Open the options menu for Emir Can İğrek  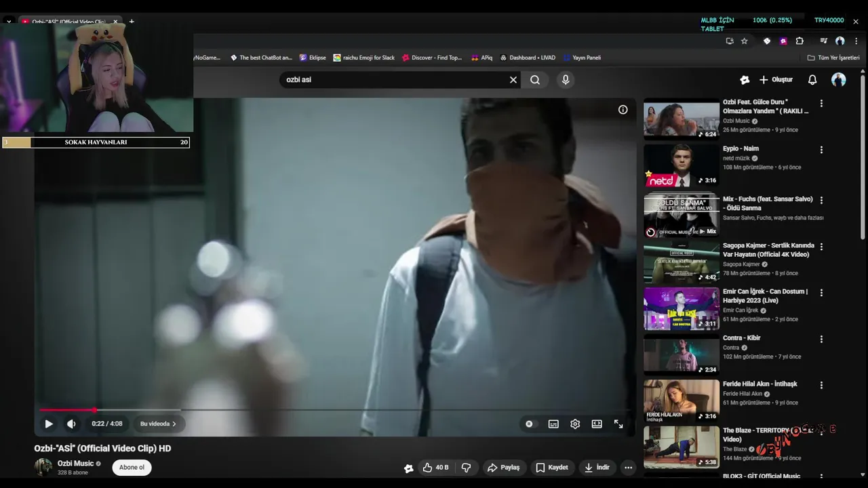click(821, 293)
